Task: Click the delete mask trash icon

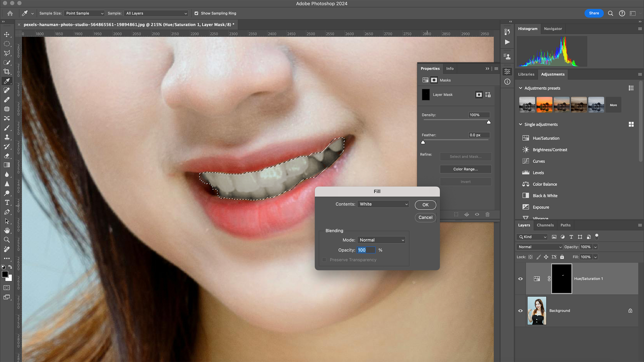Action: (487, 214)
